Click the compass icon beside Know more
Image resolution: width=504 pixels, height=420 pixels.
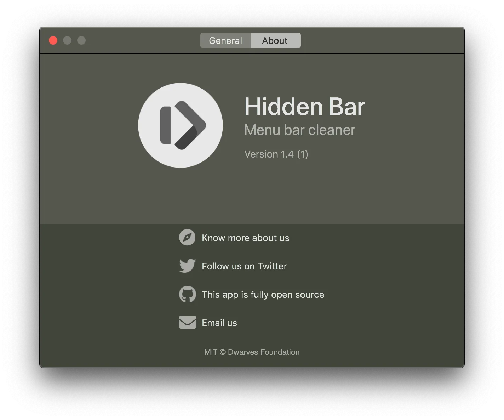[x=187, y=237]
